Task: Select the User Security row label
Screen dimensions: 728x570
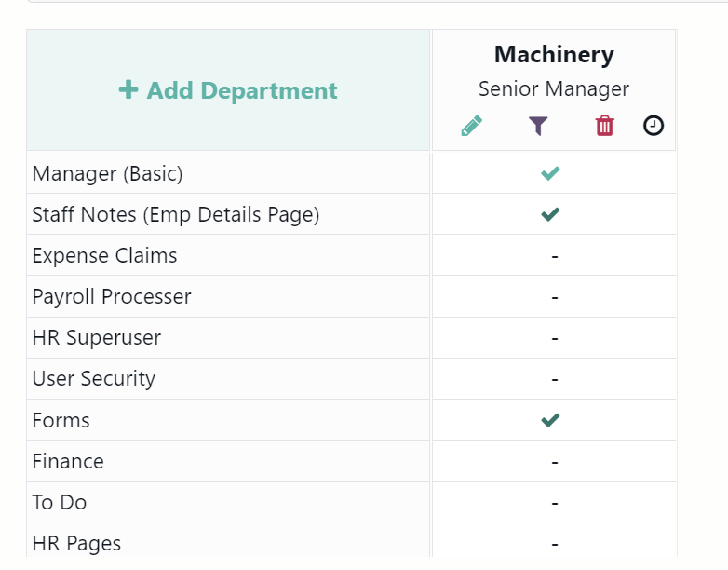Action: coord(93,379)
